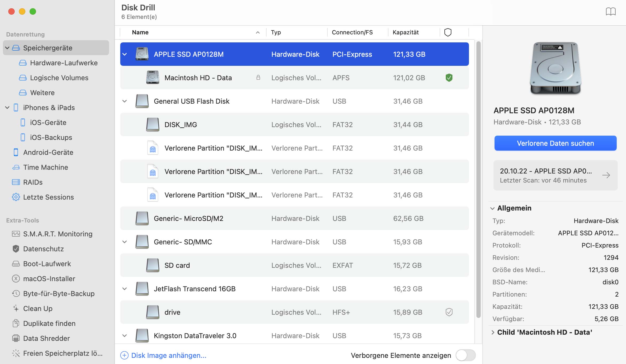The width and height of the screenshot is (626, 364).
Task: Collapse General USB Flash Disk row
Action: click(x=125, y=101)
